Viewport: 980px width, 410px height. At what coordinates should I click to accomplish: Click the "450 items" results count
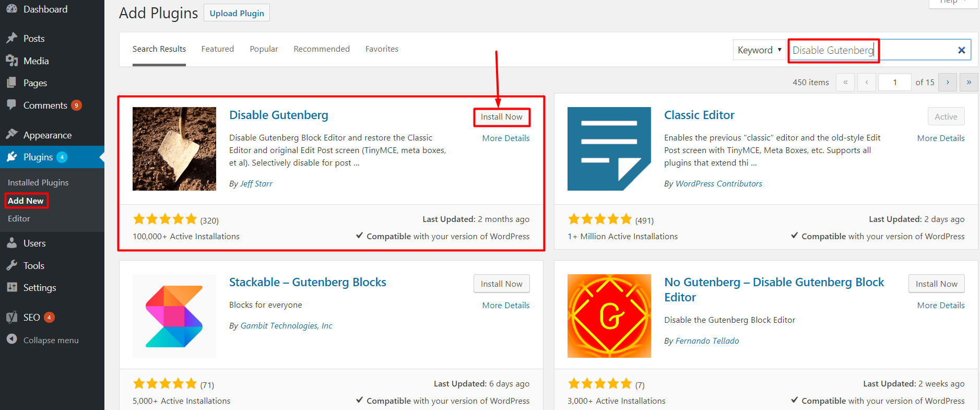pyautogui.click(x=811, y=82)
